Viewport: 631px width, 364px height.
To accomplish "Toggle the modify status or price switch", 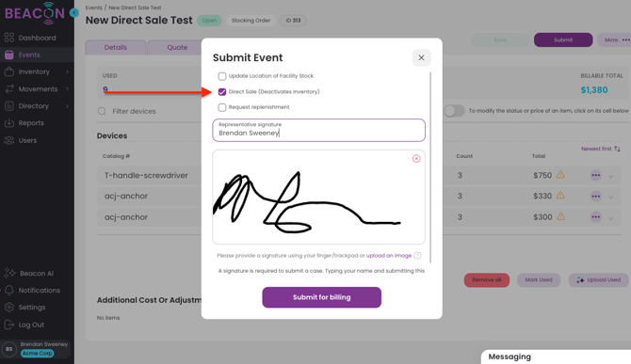I will coord(454,111).
